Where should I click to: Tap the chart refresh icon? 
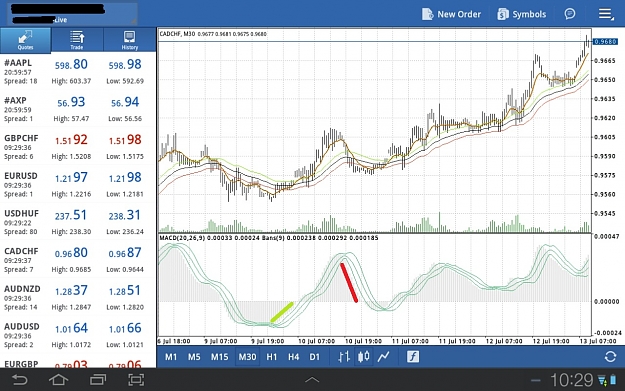[x=610, y=356]
